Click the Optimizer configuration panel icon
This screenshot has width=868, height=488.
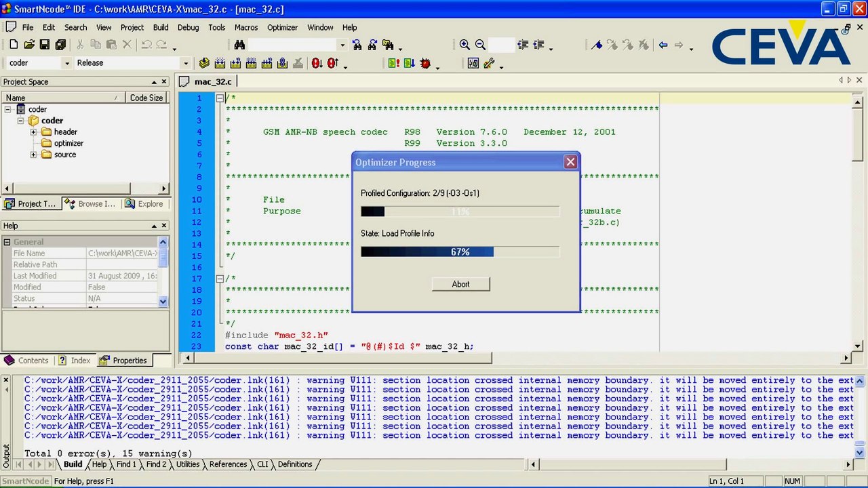point(473,63)
